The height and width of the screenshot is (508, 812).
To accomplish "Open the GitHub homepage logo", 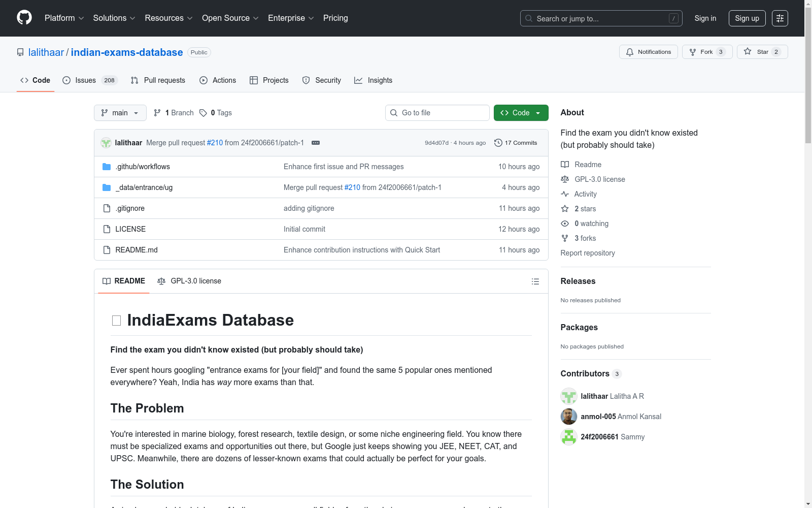I will (x=24, y=18).
